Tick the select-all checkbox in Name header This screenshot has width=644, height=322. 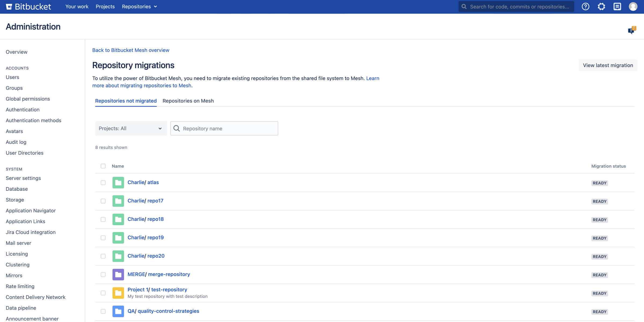pos(103,166)
